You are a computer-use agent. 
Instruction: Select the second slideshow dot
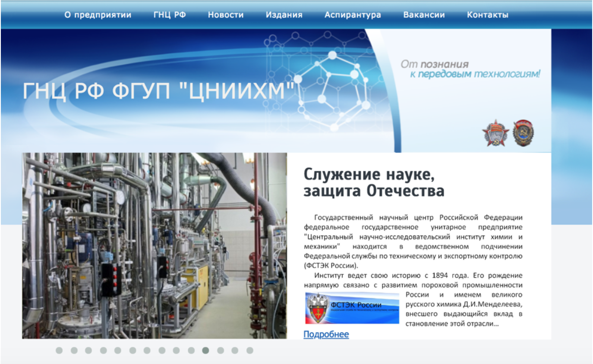click(x=74, y=351)
